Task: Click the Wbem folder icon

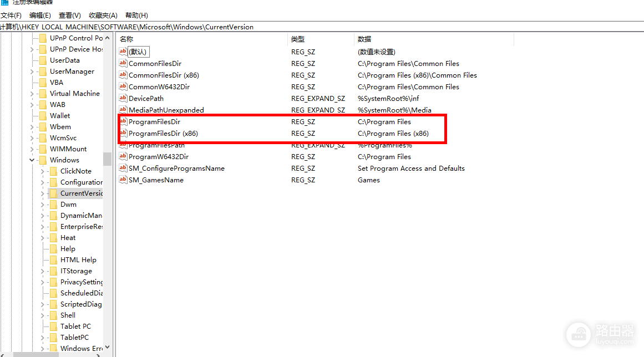Action: point(43,127)
